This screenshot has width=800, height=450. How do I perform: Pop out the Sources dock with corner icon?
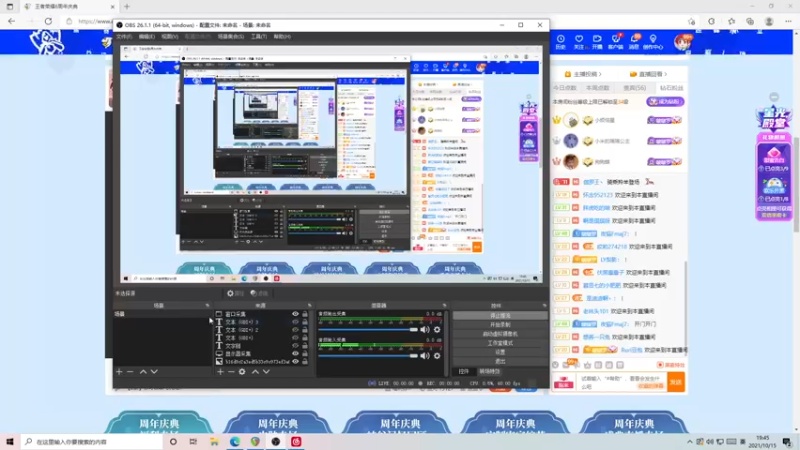click(309, 306)
